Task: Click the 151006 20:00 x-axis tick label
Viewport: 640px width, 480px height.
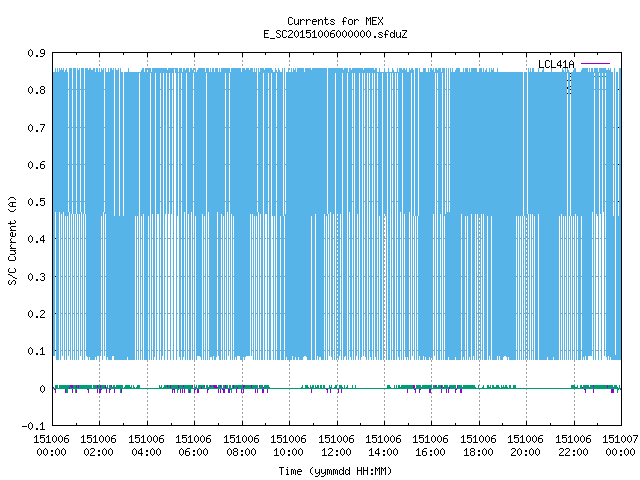Action: click(525, 446)
